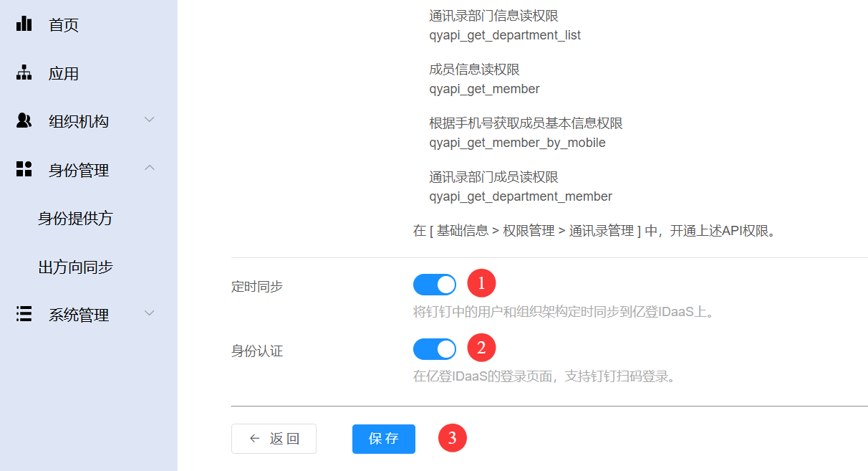This screenshot has height=471, width=868.
Task: Click the qyapi_get_department_list permission text
Action: pos(505,35)
